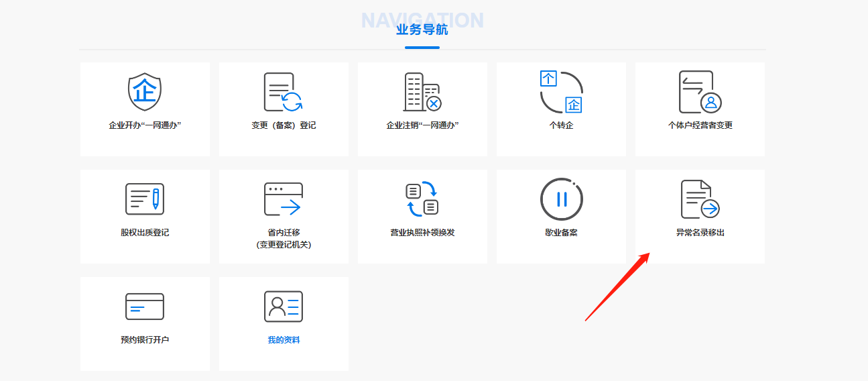This screenshot has height=381, width=868.
Task: Click the 异常名录移出 document arrow icon
Action: [700, 199]
